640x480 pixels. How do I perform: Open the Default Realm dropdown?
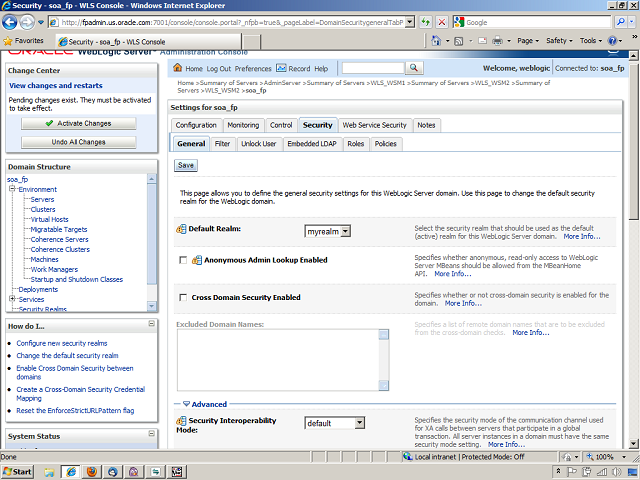(327, 231)
